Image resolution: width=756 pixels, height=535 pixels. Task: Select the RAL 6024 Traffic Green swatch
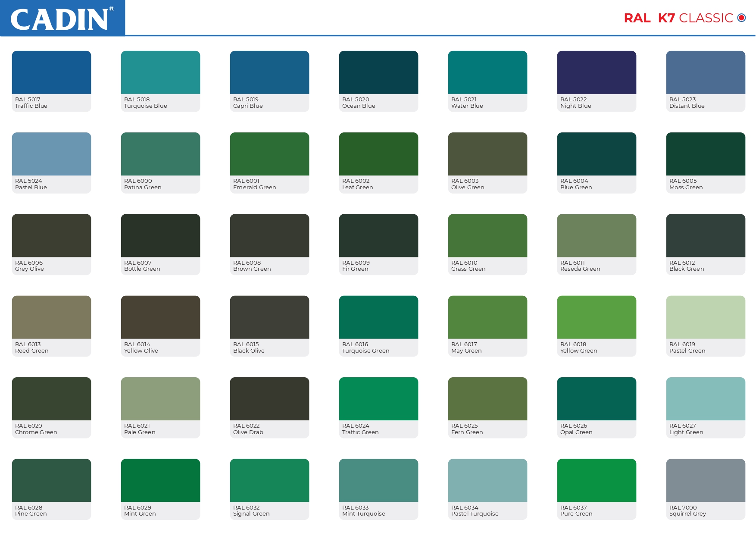coord(378,399)
